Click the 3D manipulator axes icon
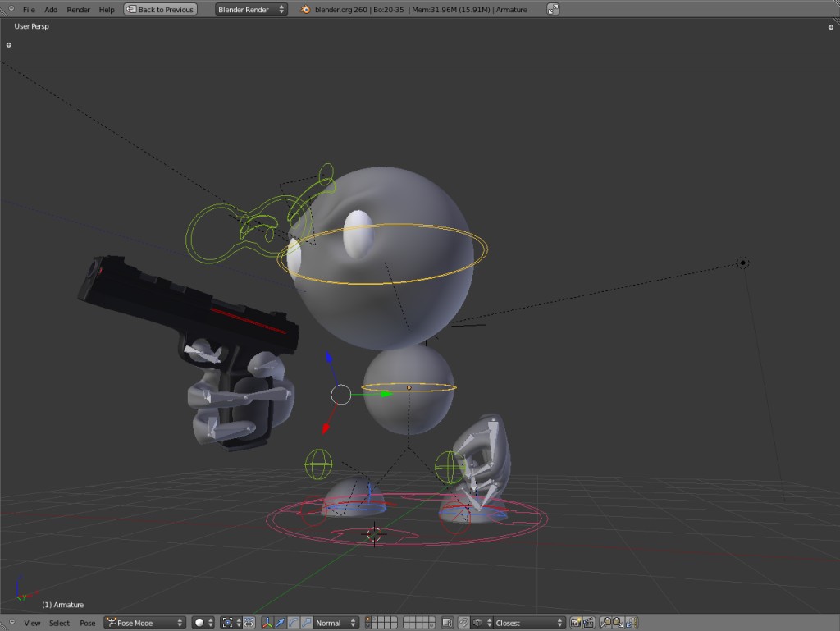 click(267, 621)
